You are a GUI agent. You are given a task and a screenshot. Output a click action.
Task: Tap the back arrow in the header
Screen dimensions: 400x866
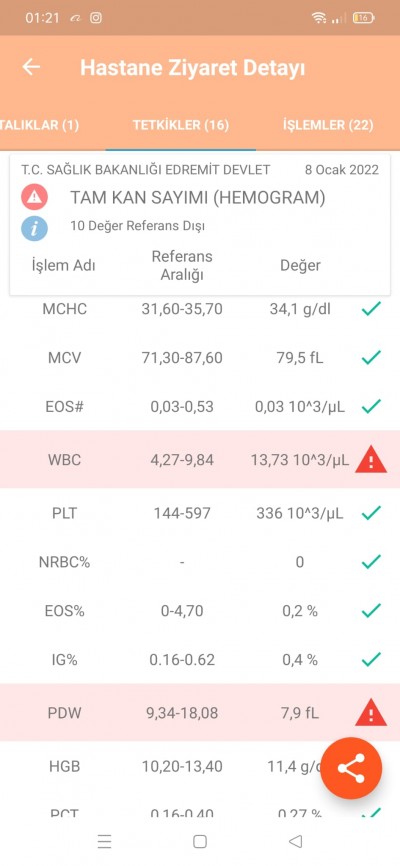coord(31,67)
